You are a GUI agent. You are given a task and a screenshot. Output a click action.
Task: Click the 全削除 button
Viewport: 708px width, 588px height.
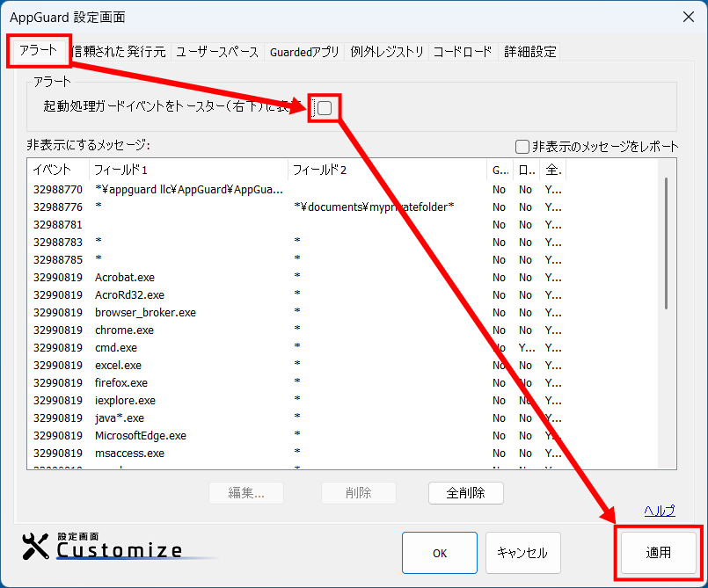click(466, 493)
